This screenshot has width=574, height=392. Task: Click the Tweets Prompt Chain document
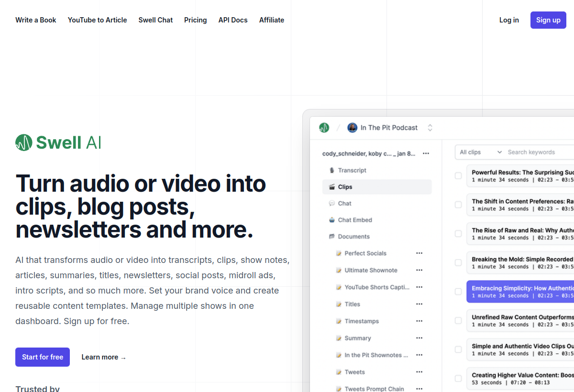click(x=374, y=389)
